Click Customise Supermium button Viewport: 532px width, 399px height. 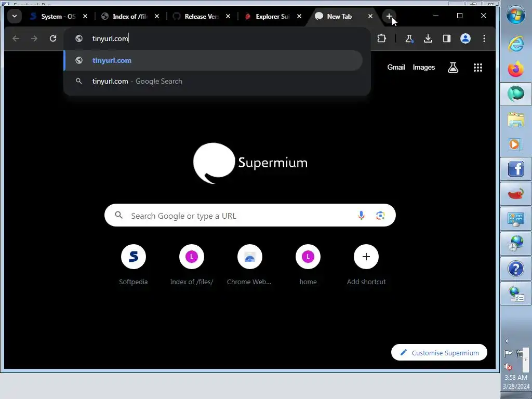tap(439, 353)
